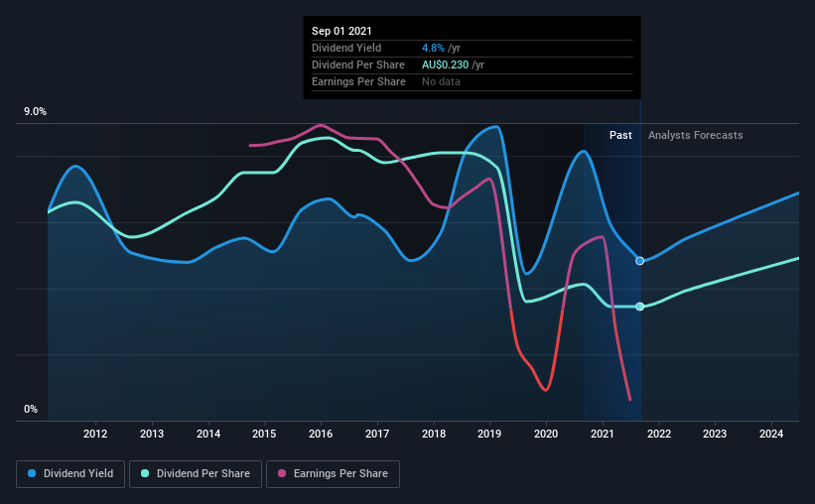The height and width of the screenshot is (504, 815).
Task: Click the teal Dividend Per Share legend dot
Action: tap(145, 473)
